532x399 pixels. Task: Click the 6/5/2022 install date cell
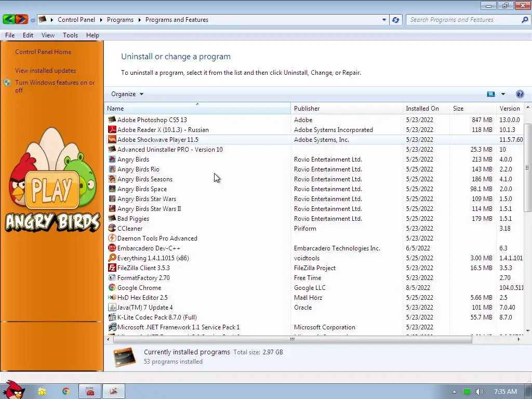(418, 248)
